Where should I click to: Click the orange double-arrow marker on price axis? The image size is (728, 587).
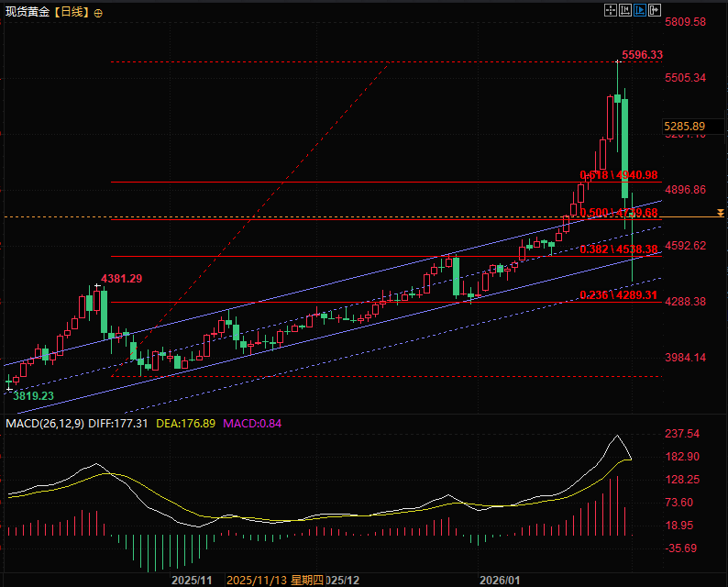click(x=720, y=213)
